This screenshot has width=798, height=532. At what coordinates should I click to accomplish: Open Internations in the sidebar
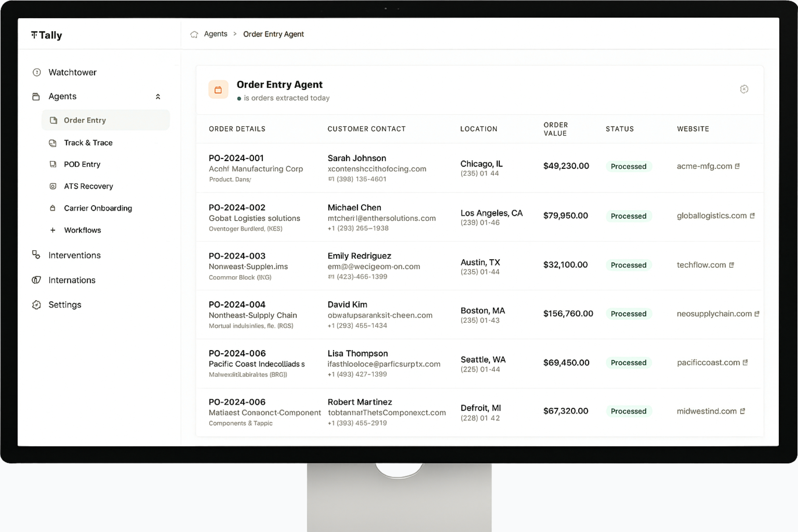point(72,280)
